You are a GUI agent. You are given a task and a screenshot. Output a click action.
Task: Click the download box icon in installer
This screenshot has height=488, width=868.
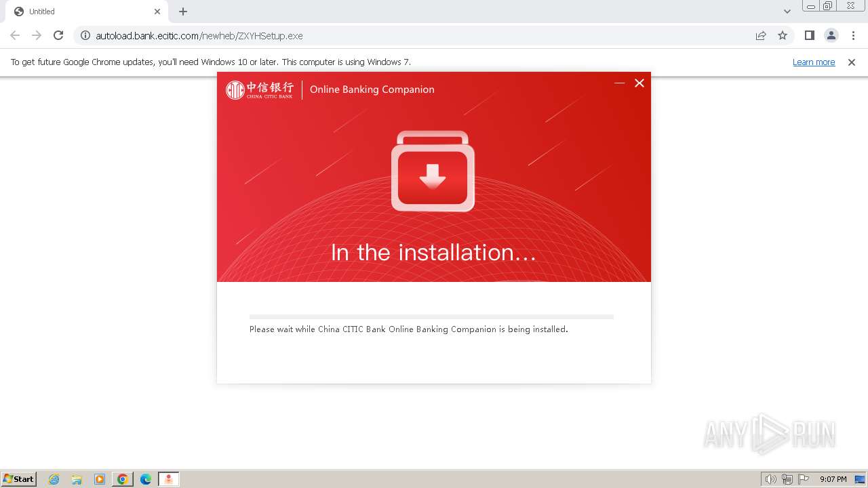coord(433,171)
